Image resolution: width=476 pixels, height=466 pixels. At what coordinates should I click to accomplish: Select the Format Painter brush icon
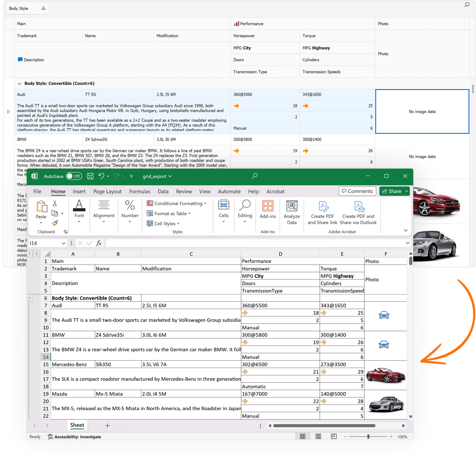point(55,223)
